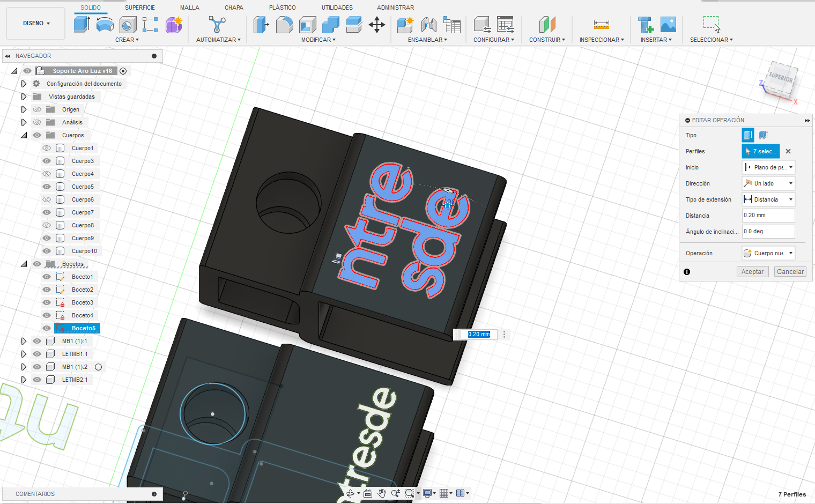815x504 pixels.
Task: Click the 7 selec... profiles selection button
Action: [761, 151]
